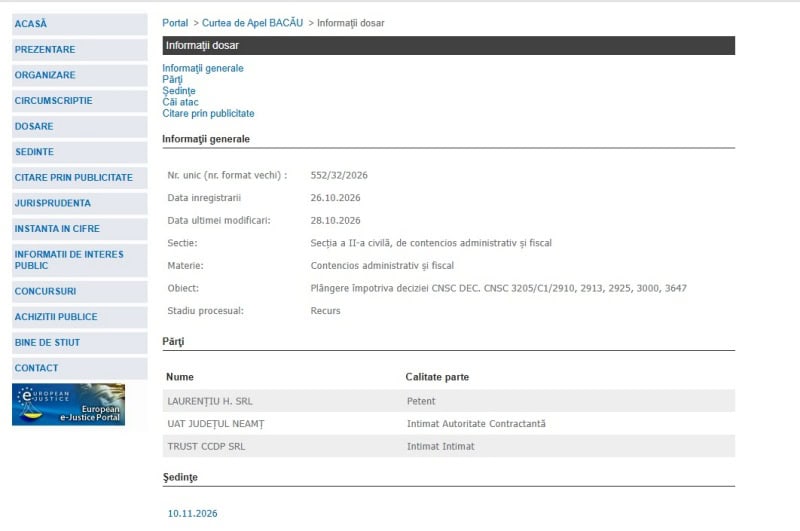Viewport: 800px width, 531px height.
Task: Select the LAURENȚIU H. SRL table row
Action: point(449,401)
